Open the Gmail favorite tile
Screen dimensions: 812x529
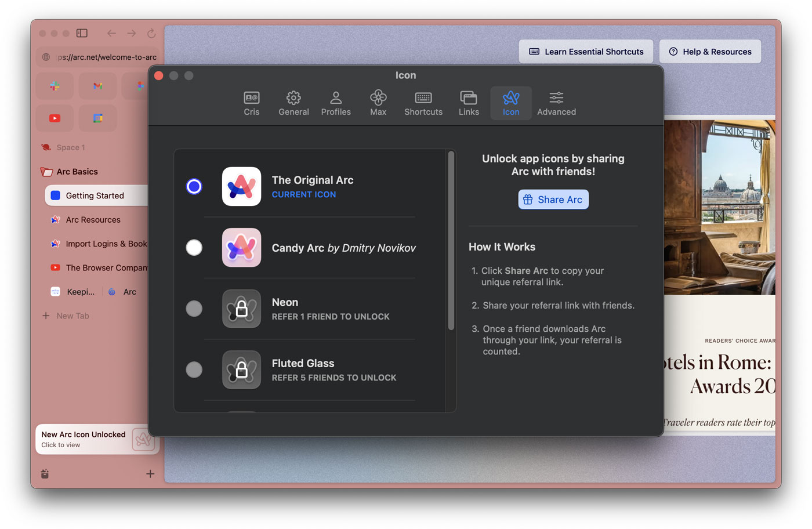(97, 86)
